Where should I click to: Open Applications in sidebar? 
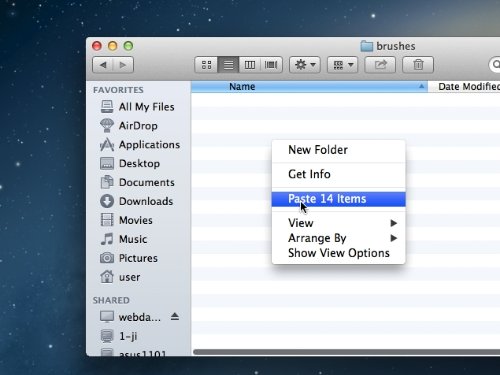[138, 145]
